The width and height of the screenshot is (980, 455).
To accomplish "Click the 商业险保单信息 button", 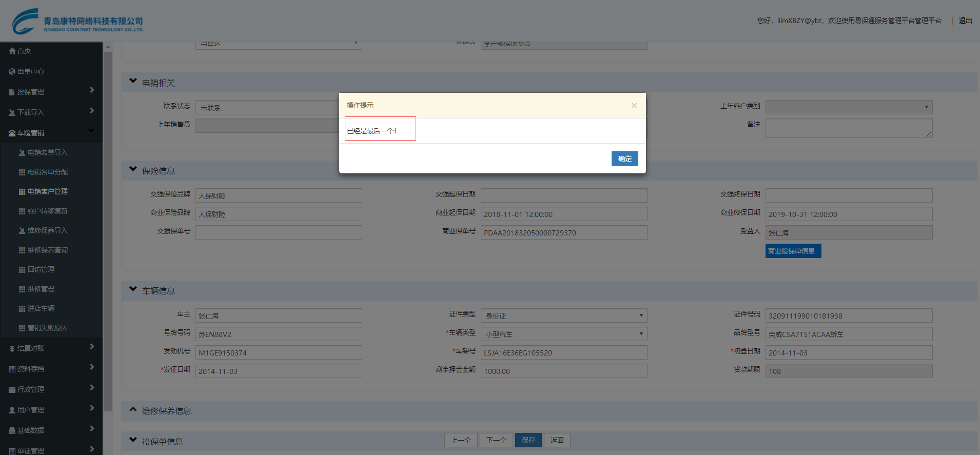I will click(793, 251).
